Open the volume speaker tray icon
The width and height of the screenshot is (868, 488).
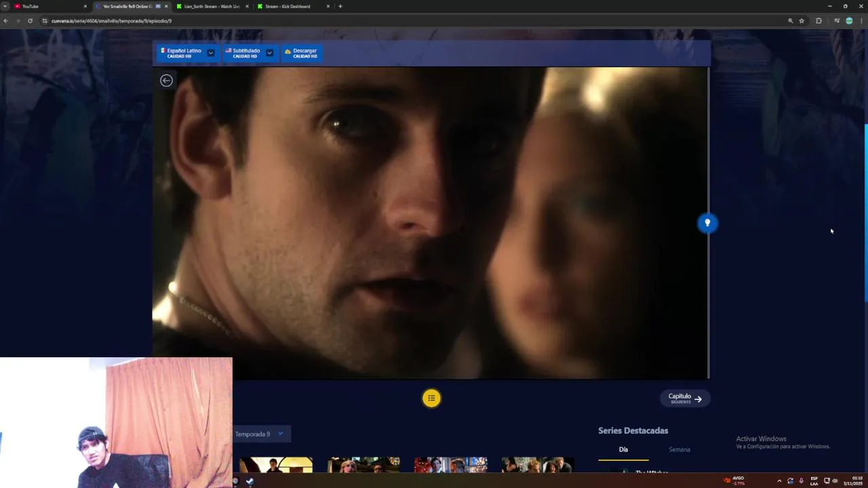point(835,481)
